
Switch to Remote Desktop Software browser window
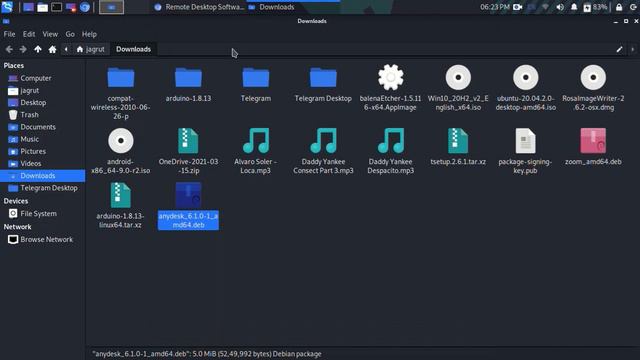(199, 7)
